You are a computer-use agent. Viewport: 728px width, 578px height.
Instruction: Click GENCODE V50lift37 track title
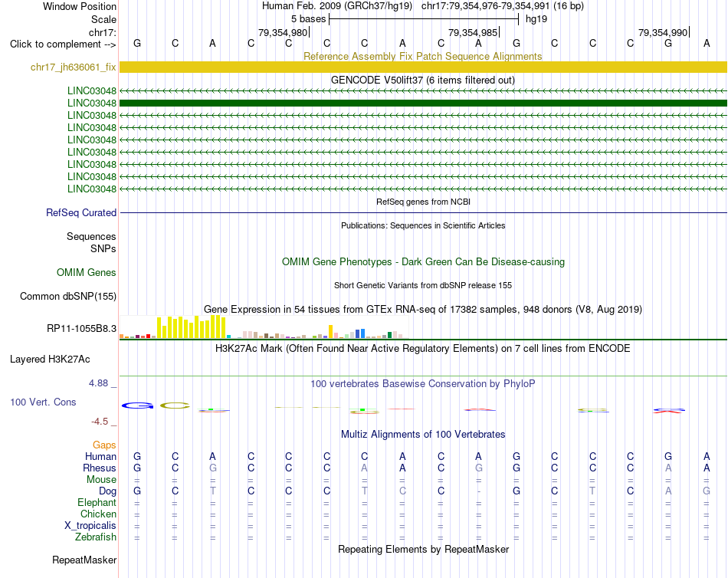pyautogui.click(x=423, y=80)
